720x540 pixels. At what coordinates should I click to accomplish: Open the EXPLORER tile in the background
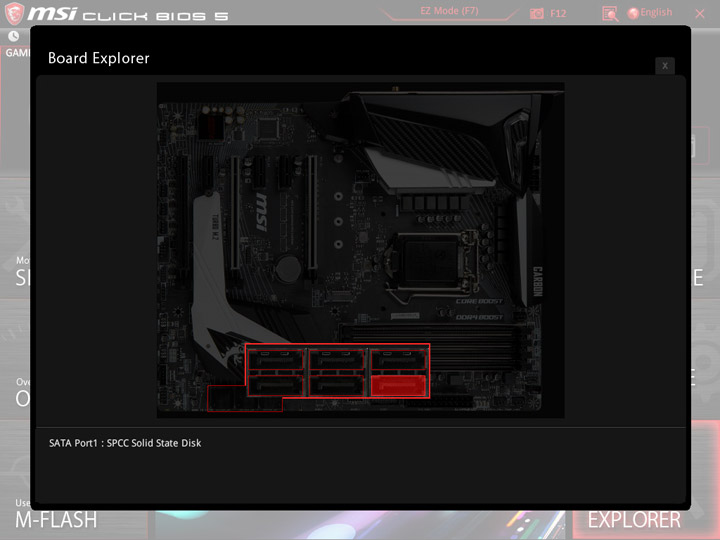coord(634,520)
